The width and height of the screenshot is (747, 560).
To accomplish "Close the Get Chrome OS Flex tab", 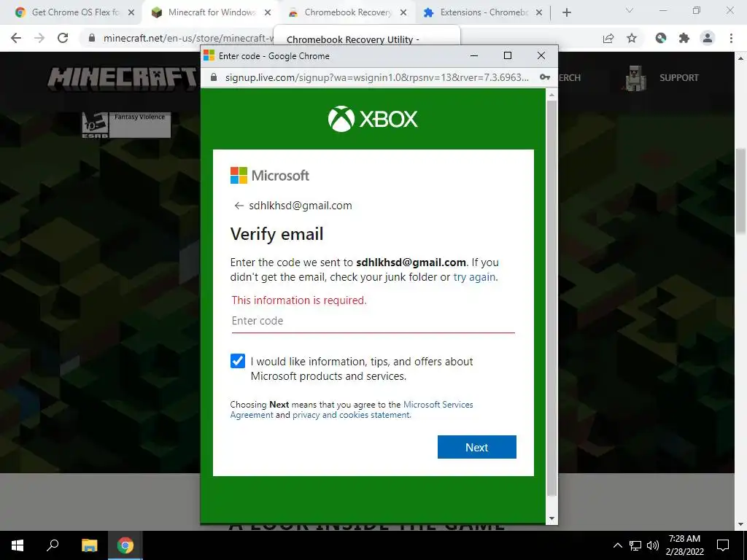I will coord(131,12).
